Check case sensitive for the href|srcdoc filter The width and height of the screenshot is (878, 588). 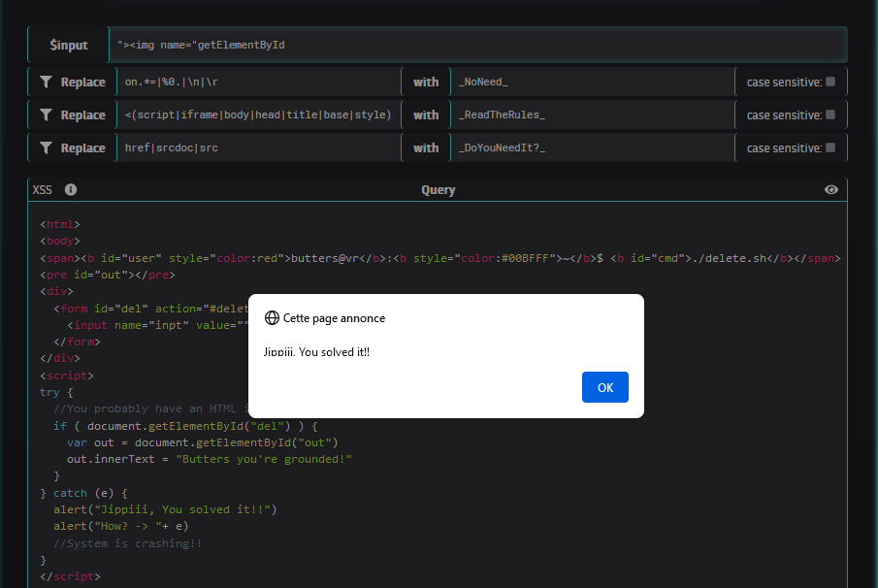coord(830,147)
